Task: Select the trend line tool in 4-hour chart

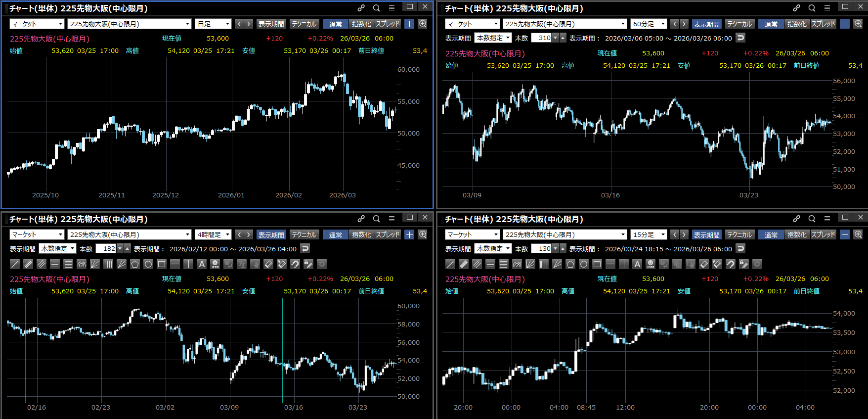Action: 15,264
